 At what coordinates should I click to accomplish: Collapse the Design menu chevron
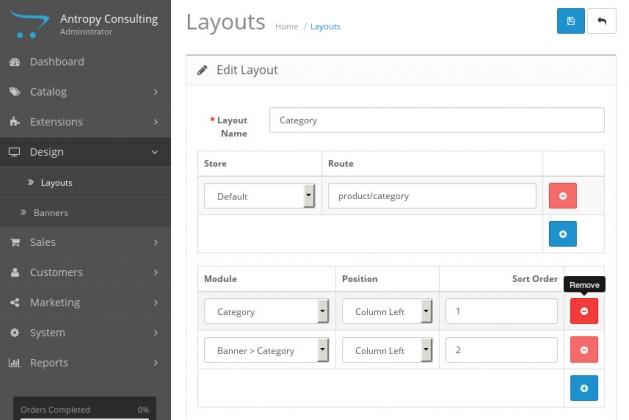click(155, 152)
